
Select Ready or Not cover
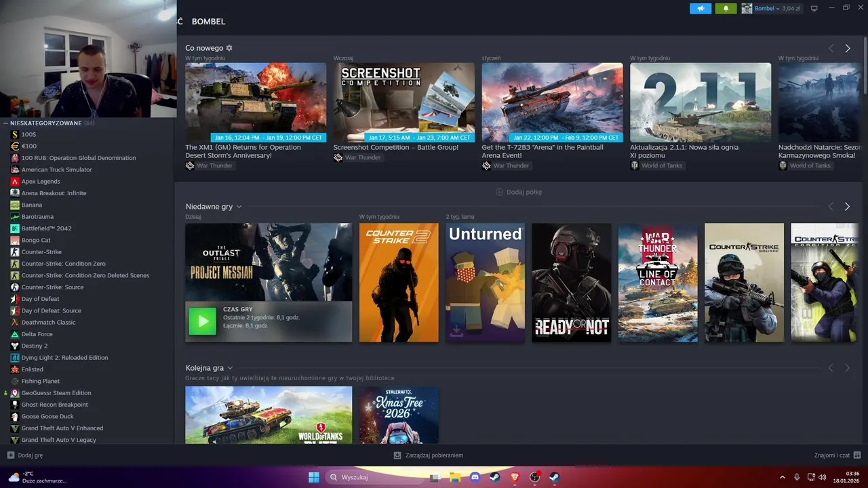tap(572, 283)
